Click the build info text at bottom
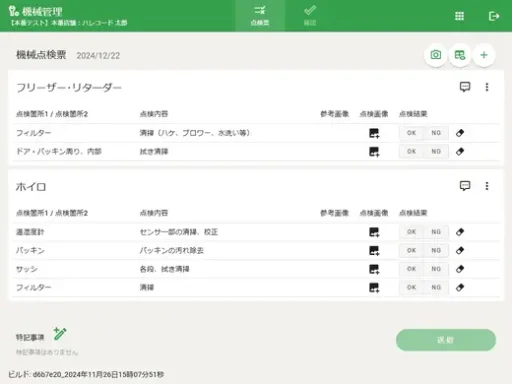Viewport: 512px width, 384px height. point(86,375)
